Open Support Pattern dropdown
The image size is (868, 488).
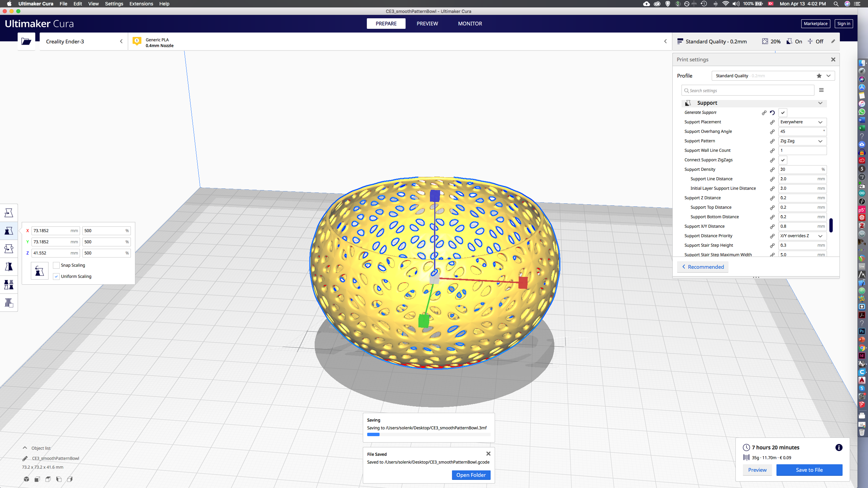coord(802,141)
